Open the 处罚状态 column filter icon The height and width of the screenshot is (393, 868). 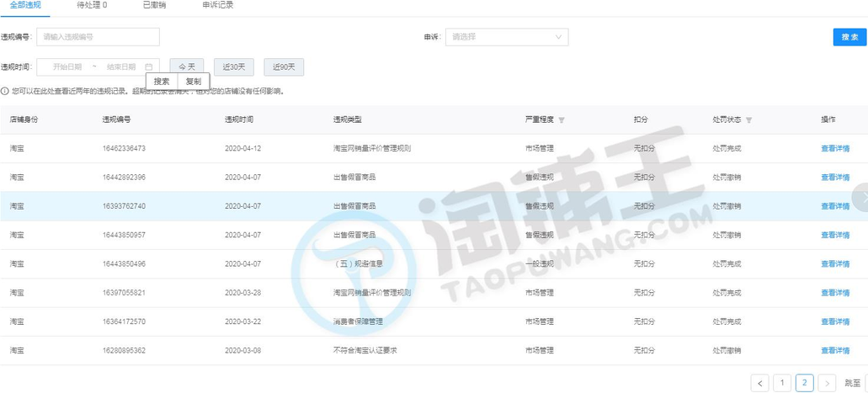click(749, 120)
